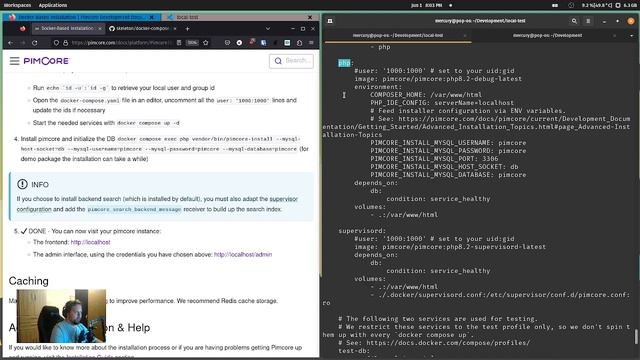
Task: Open a new terminal tab button
Action: [330, 21]
